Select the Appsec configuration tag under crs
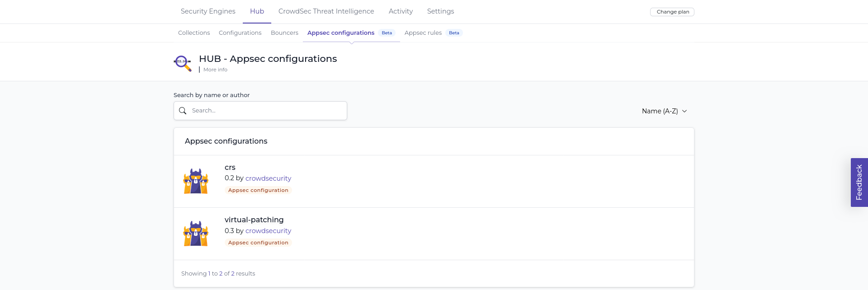Image resolution: width=868 pixels, height=290 pixels. [x=258, y=190]
